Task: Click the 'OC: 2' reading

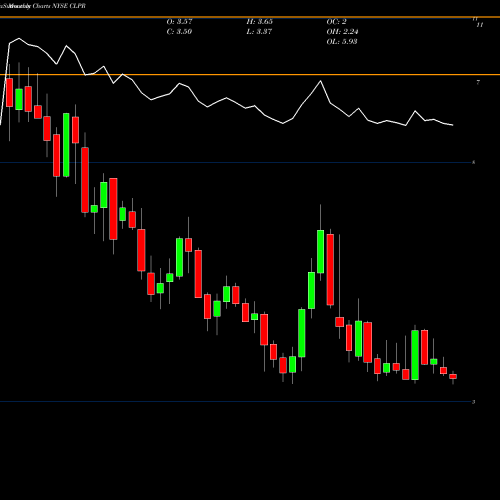Action: point(337,22)
